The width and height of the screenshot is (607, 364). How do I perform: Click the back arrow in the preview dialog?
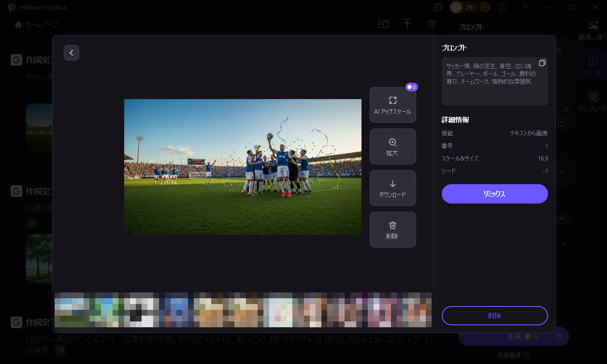pos(72,53)
